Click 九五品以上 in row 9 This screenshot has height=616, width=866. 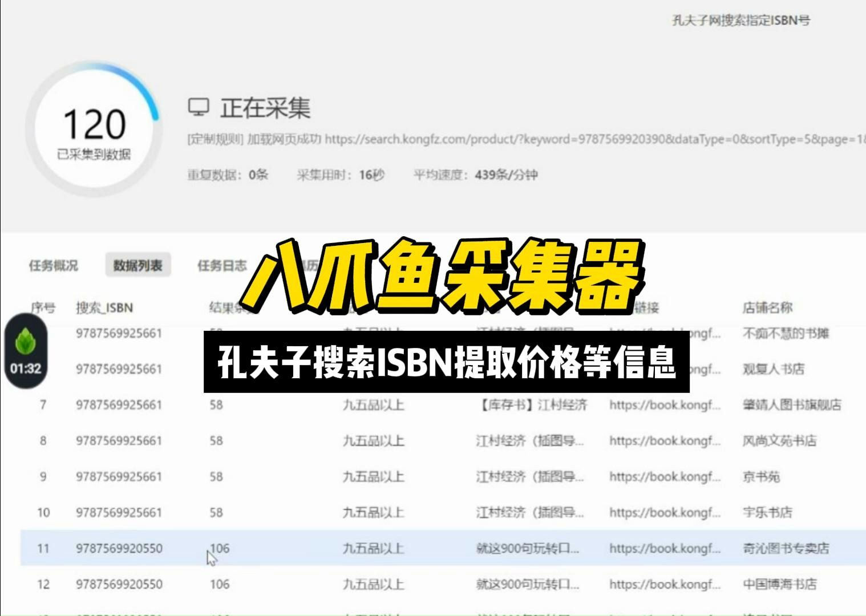point(373,477)
